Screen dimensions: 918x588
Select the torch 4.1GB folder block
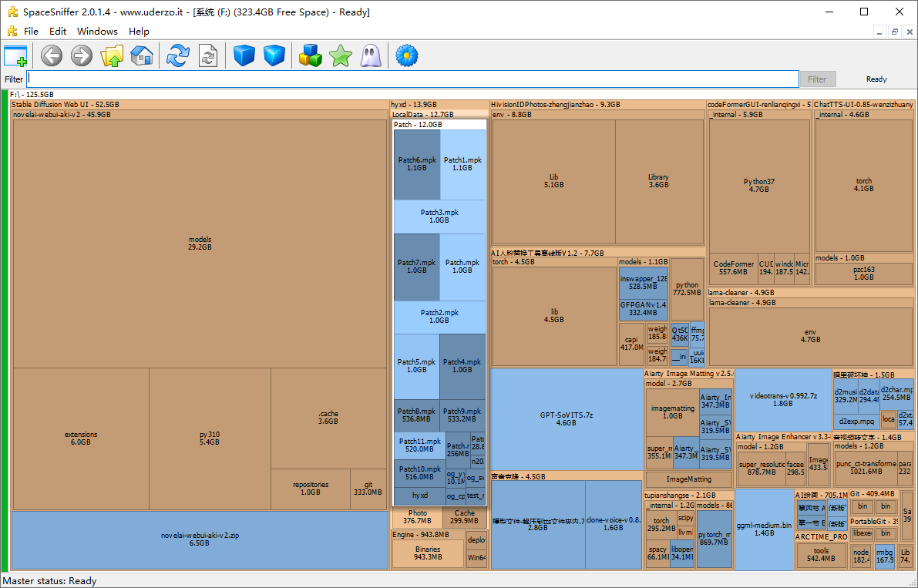pyautogui.click(x=864, y=186)
